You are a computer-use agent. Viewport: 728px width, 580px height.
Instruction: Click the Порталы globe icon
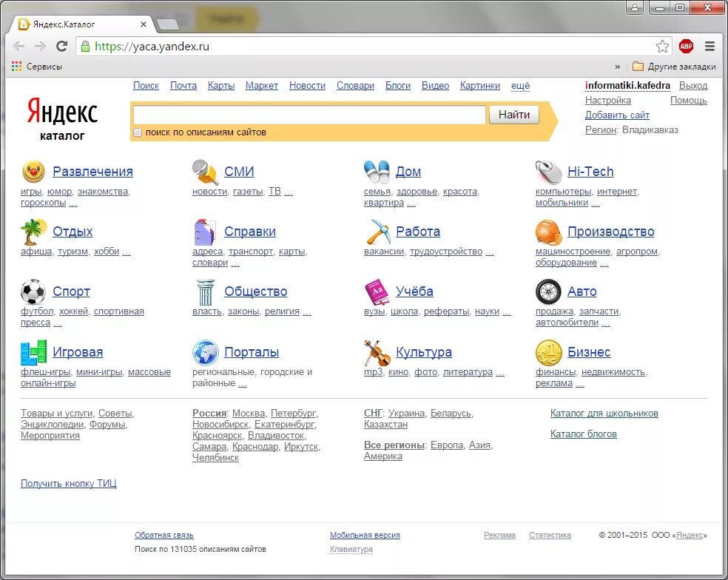(x=205, y=352)
